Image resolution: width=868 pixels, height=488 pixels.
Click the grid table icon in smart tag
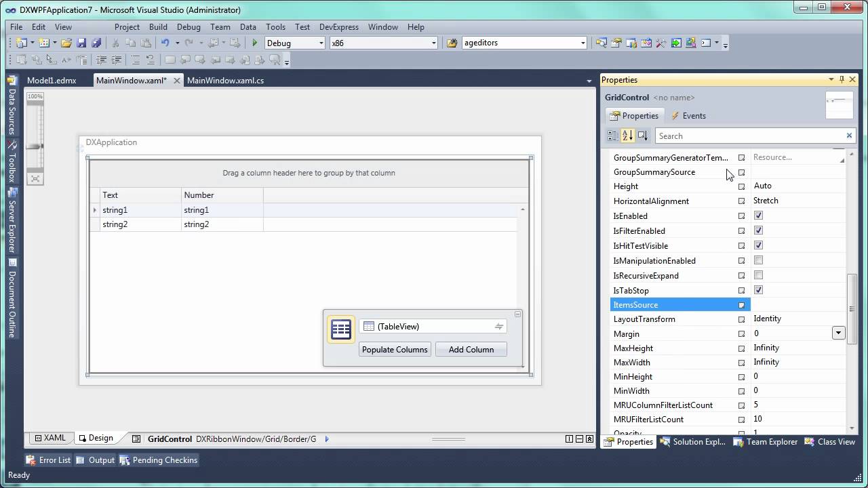[x=341, y=329]
